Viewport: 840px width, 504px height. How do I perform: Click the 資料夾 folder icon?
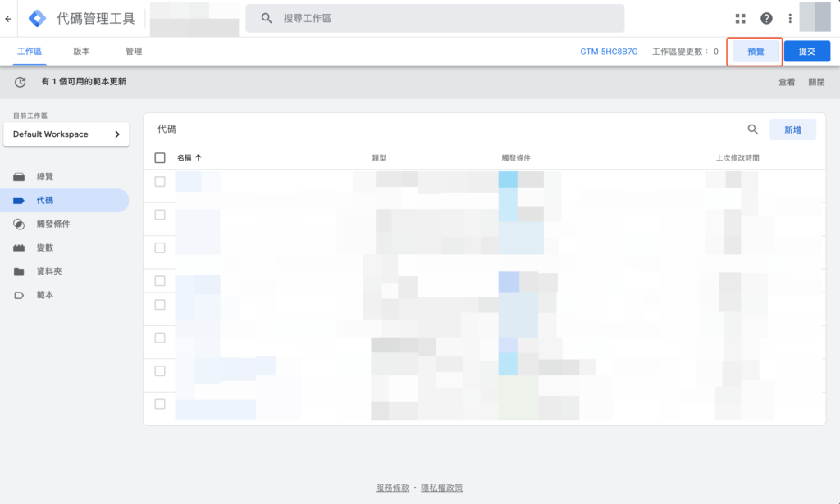click(19, 271)
